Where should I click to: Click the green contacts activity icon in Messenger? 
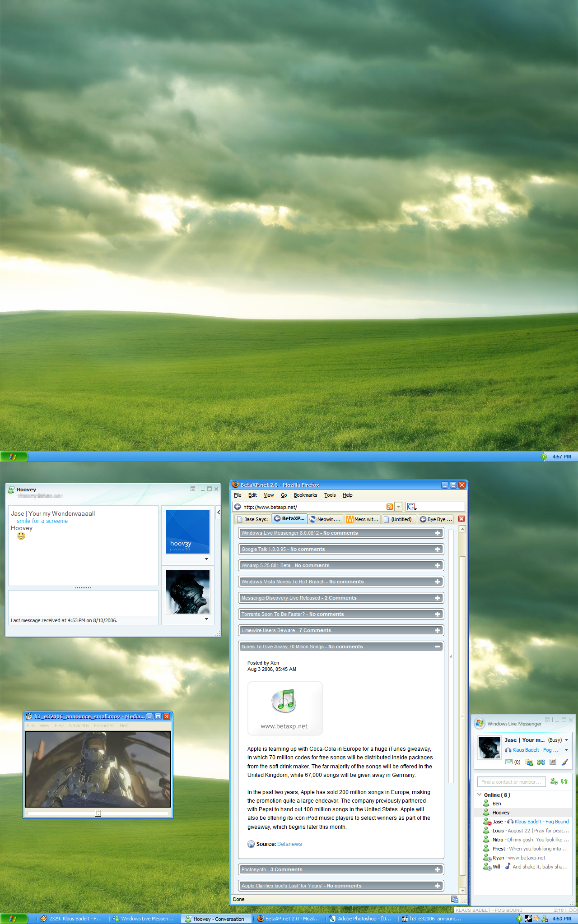(541, 762)
